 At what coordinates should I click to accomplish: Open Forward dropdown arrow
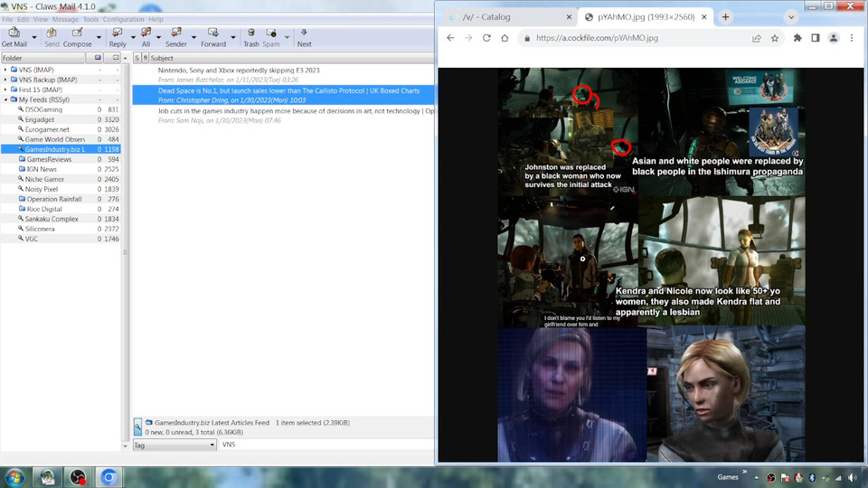(x=232, y=38)
